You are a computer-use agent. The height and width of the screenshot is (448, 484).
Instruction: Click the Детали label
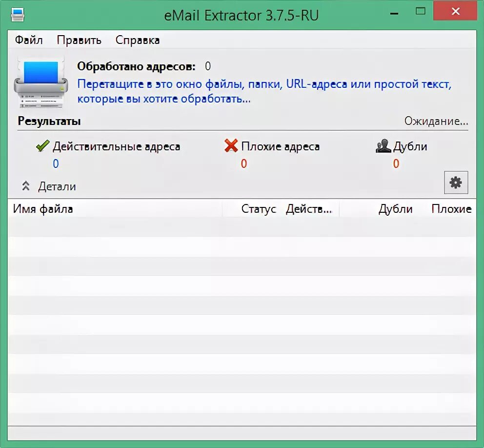pyautogui.click(x=57, y=186)
